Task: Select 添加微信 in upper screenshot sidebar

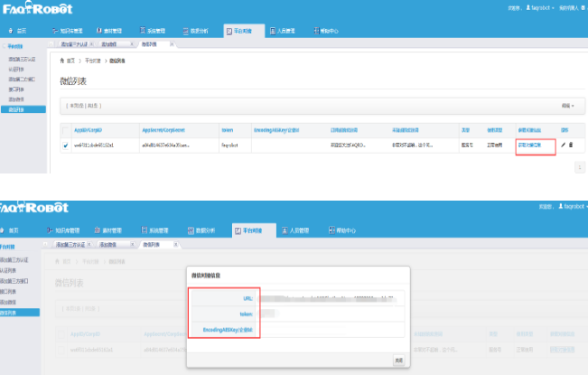Action: [x=16, y=99]
